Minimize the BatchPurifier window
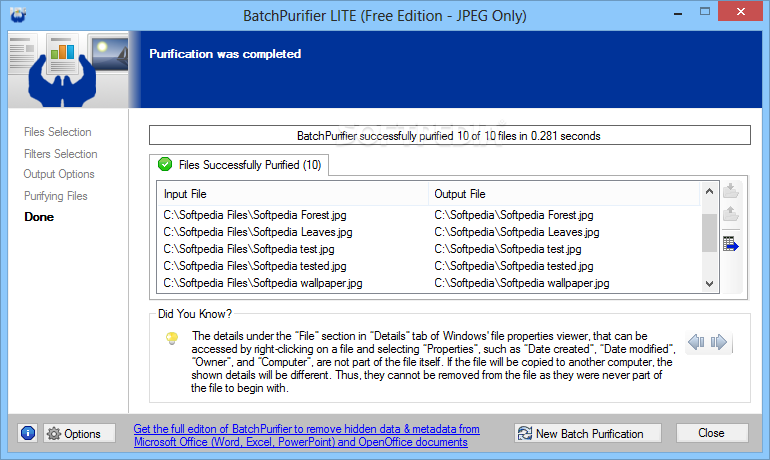The height and width of the screenshot is (460, 770). (x=678, y=13)
